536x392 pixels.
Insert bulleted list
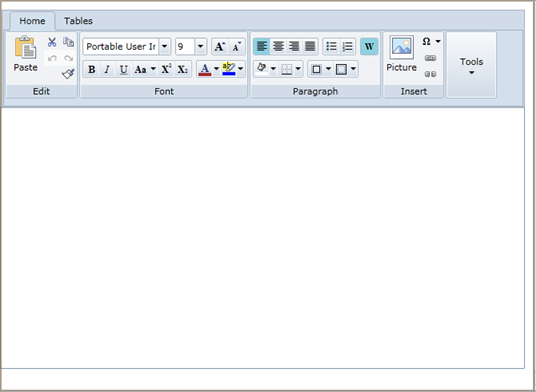(331, 46)
